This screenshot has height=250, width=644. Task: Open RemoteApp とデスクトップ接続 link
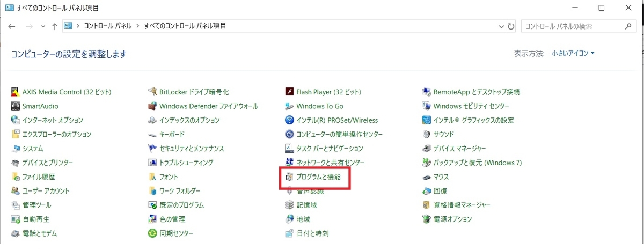[x=477, y=92]
